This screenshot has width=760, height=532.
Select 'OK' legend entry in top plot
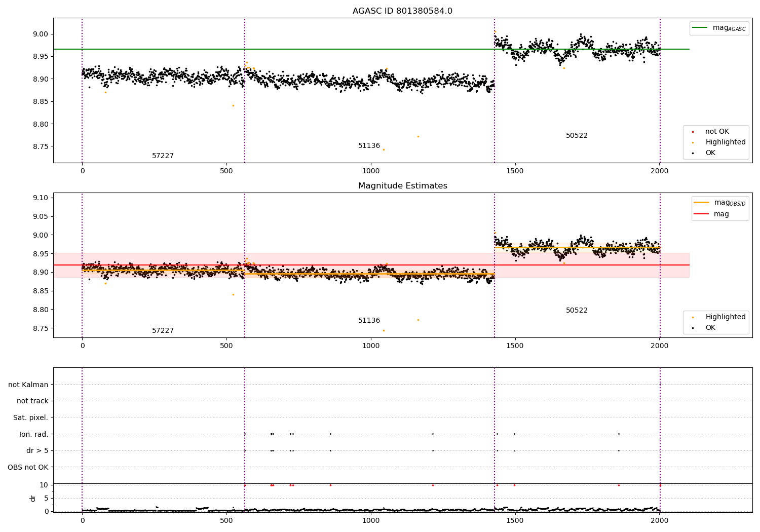pos(710,153)
